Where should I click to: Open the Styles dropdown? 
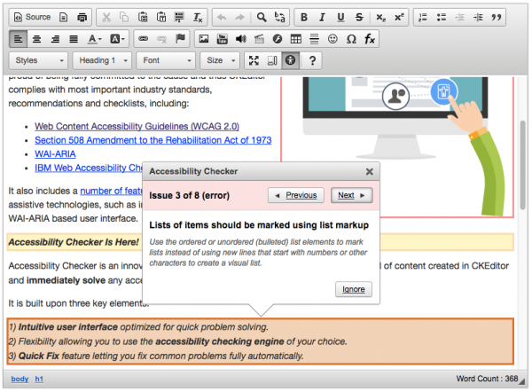click(x=38, y=60)
